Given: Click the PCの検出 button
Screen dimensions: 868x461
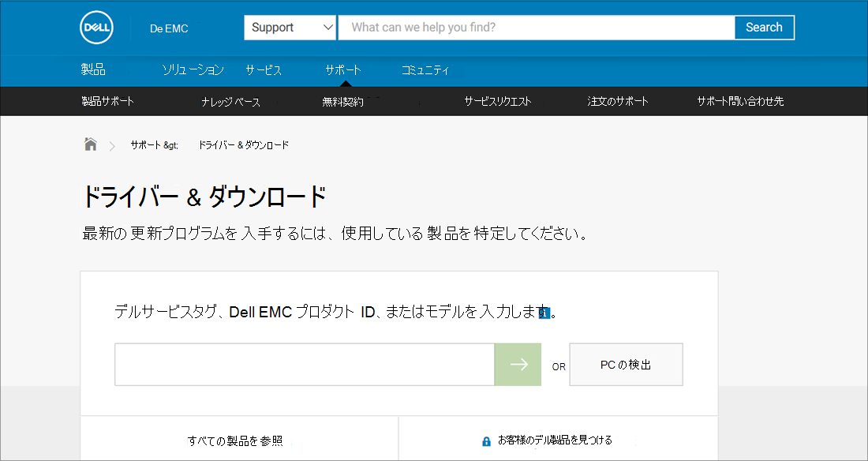Looking at the screenshot, I should pos(626,364).
